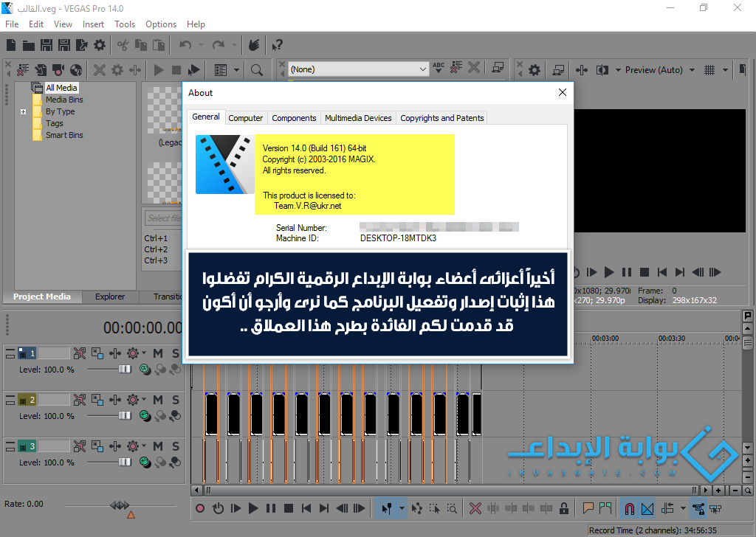This screenshot has height=537, width=756.
Task: Click Video Preview on External Monitor icon
Action: tap(558, 70)
